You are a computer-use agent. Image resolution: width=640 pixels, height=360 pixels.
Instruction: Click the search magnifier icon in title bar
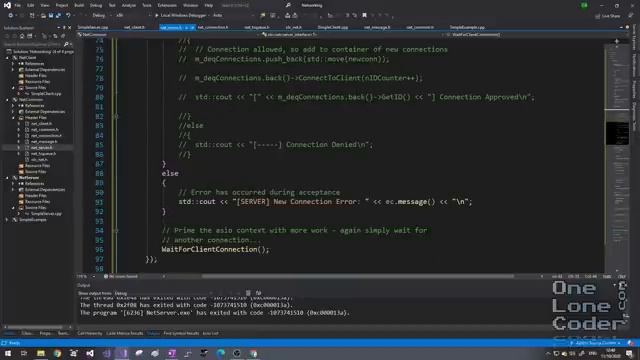(288, 5)
